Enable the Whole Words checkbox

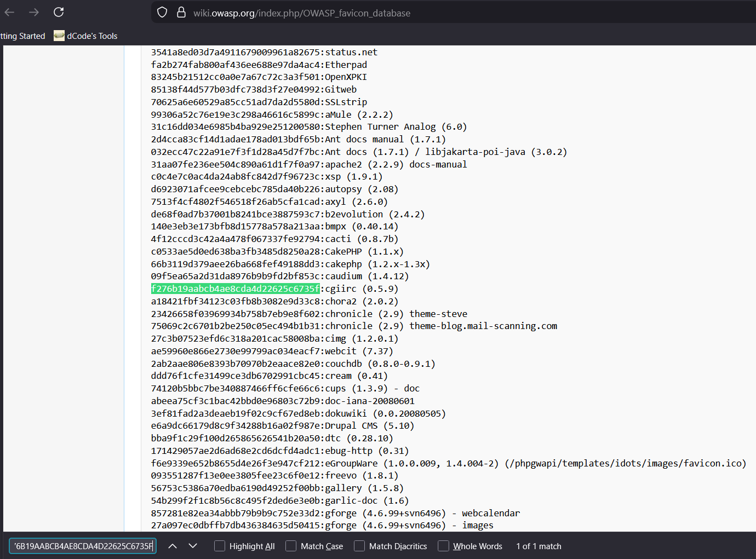coord(444,546)
